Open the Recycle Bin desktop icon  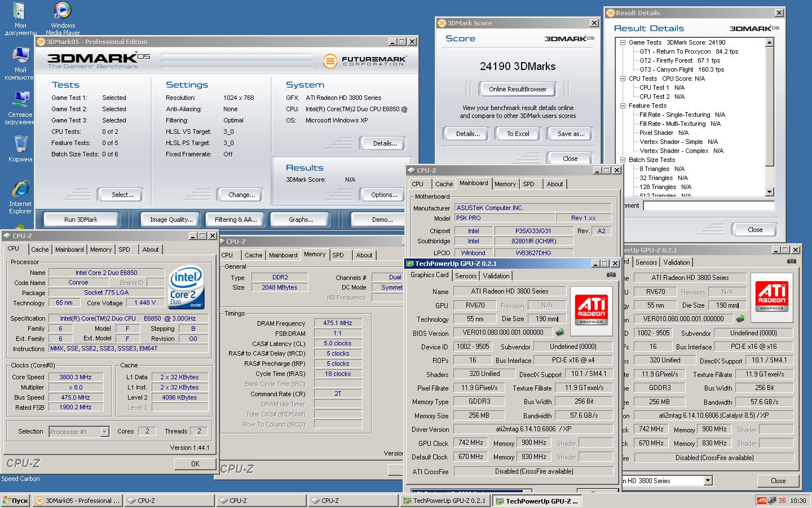[20, 149]
